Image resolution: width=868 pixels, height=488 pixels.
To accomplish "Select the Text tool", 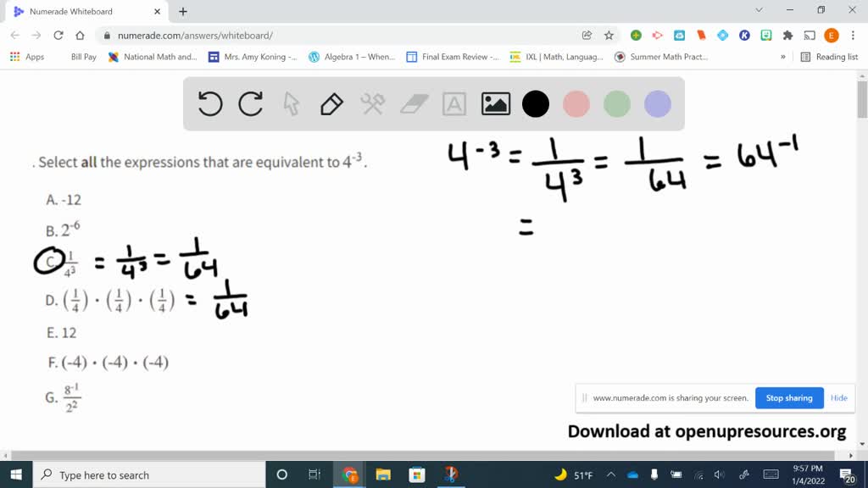I will [x=453, y=103].
